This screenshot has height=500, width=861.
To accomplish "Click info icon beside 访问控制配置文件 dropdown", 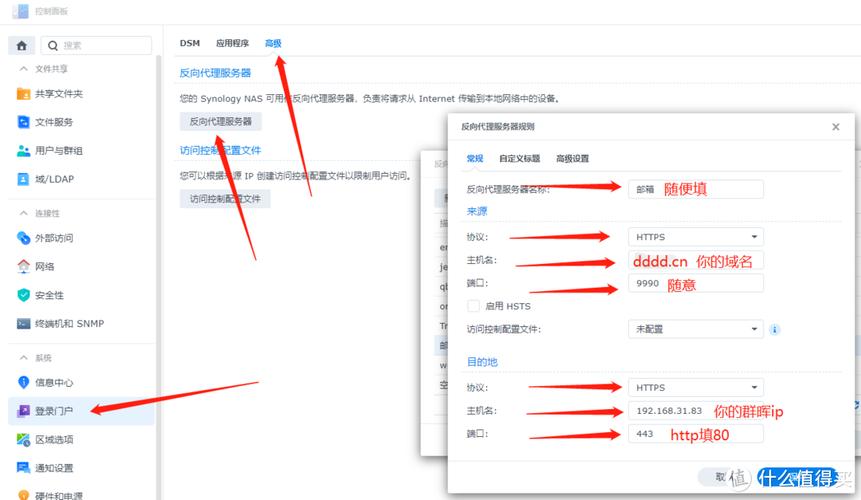I will [775, 329].
